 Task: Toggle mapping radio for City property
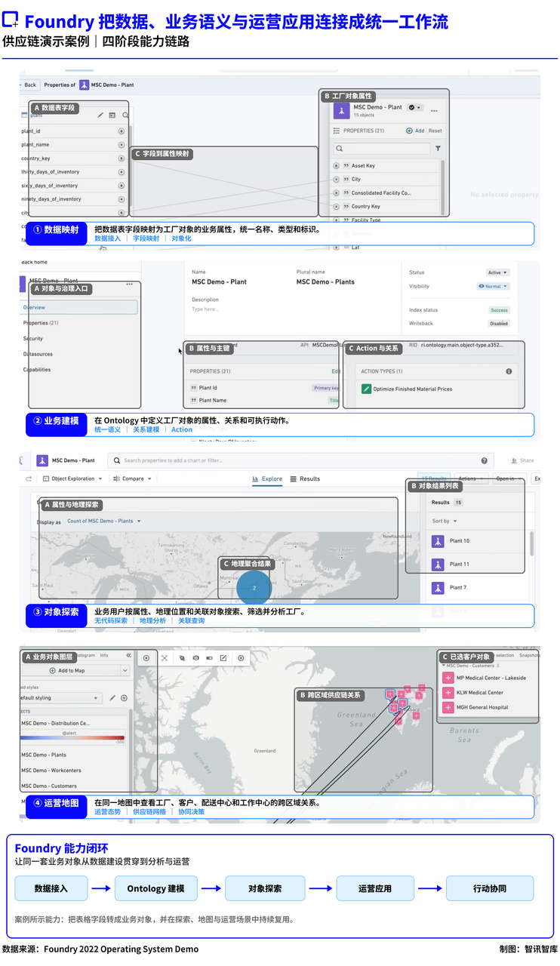336,180
